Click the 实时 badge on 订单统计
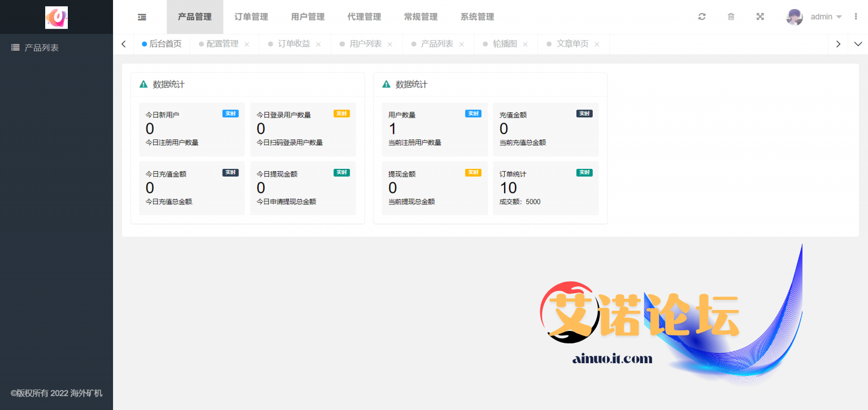868x410 pixels. pyautogui.click(x=584, y=172)
